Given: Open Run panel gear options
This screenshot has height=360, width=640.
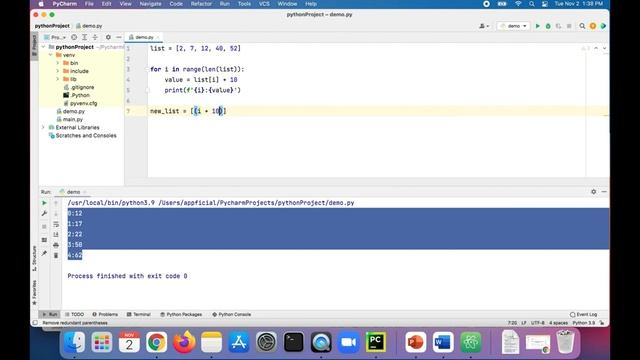Looking at the screenshot, I should (593, 192).
